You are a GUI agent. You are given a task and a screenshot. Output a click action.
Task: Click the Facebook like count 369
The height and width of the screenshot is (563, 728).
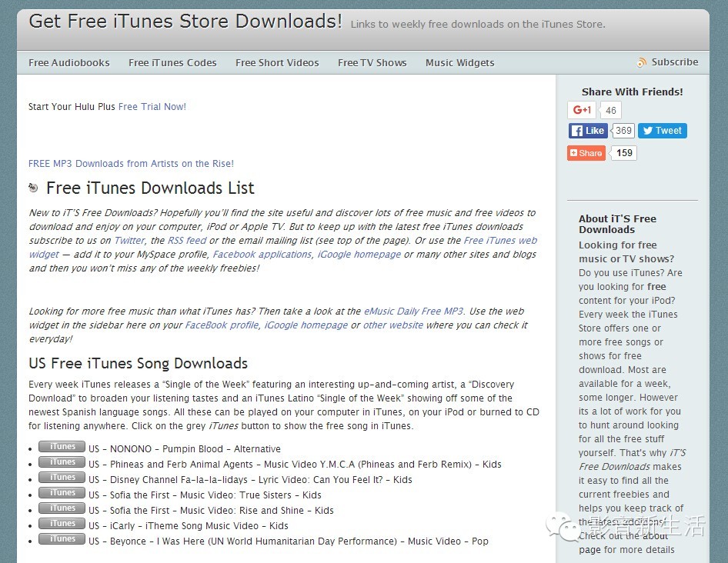(623, 131)
